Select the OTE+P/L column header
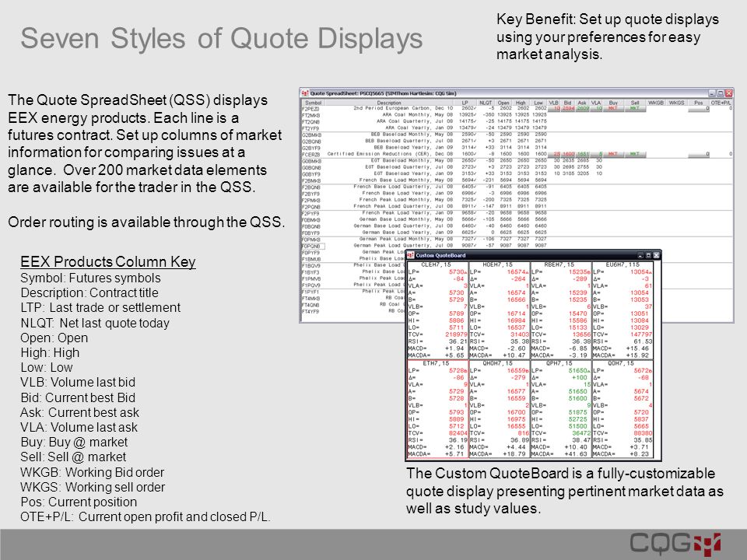 721,103
